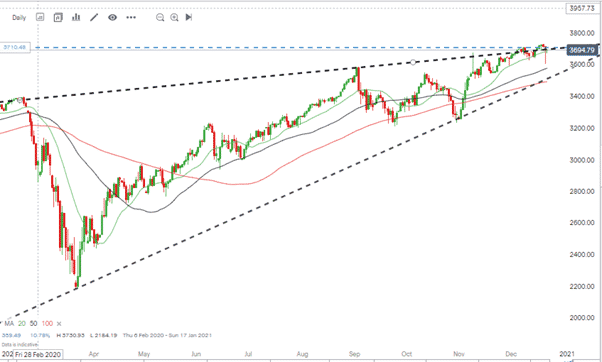Click the current price tag 3694.79
This screenshot has width=602, height=362.
(x=582, y=50)
